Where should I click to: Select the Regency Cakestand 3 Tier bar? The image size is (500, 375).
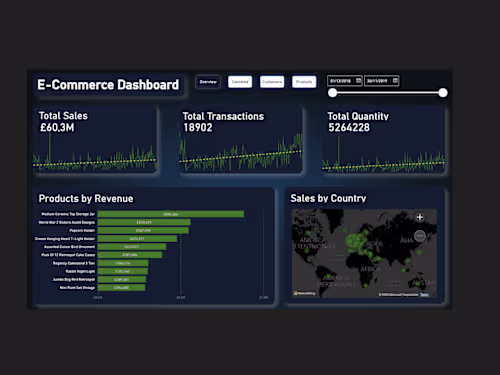click(x=123, y=263)
